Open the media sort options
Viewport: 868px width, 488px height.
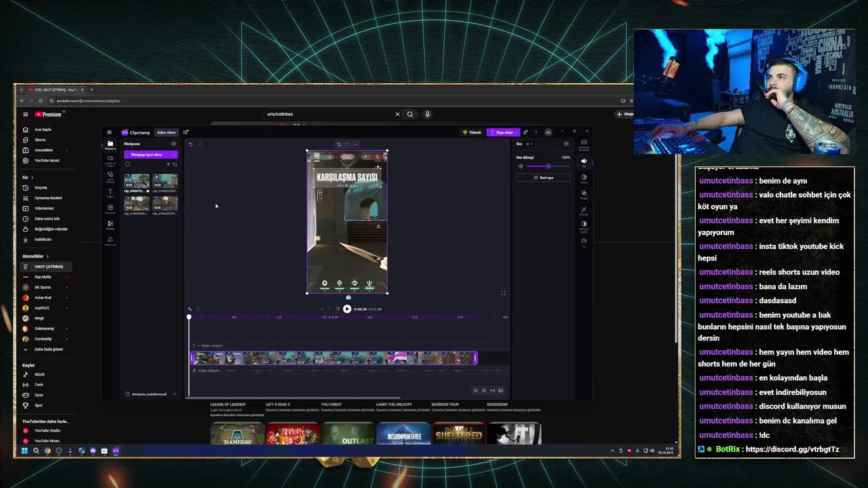[174, 164]
